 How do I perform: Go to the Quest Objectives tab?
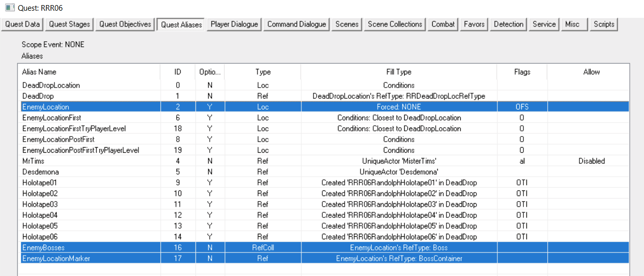coord(125,24)
